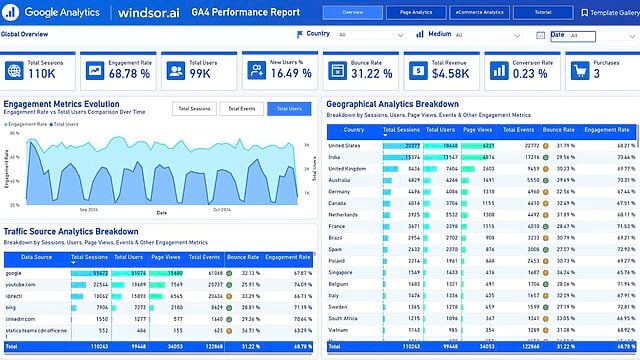This screenshot has height=360, width=640.
Task: Click the Country column header in Geographical table
Action: click(x=353, y=130)
